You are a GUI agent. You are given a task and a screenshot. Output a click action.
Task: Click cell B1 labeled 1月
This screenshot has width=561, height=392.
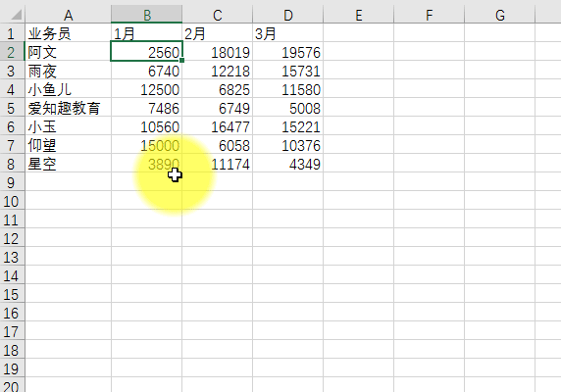pos(147,33)
